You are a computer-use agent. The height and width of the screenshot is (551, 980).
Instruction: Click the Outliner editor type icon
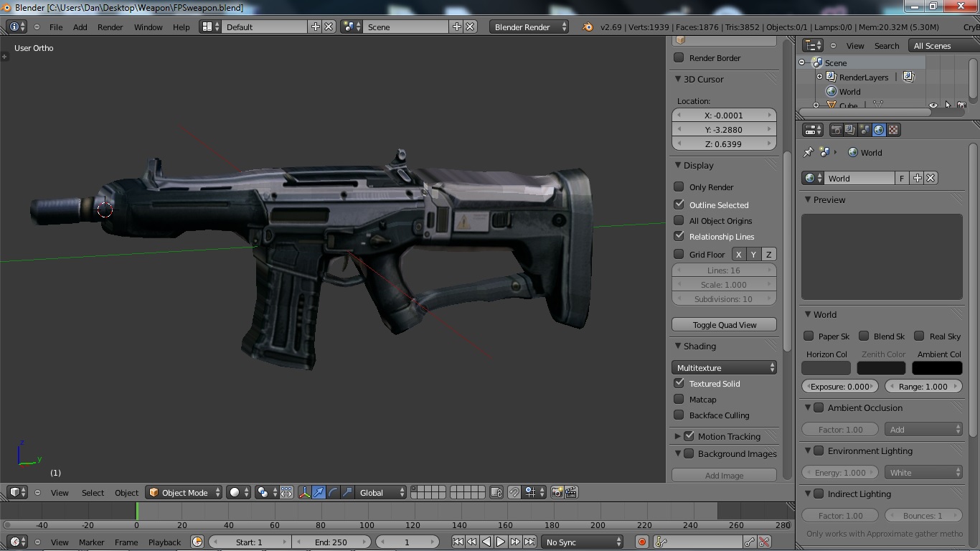[x=812, y=45]
